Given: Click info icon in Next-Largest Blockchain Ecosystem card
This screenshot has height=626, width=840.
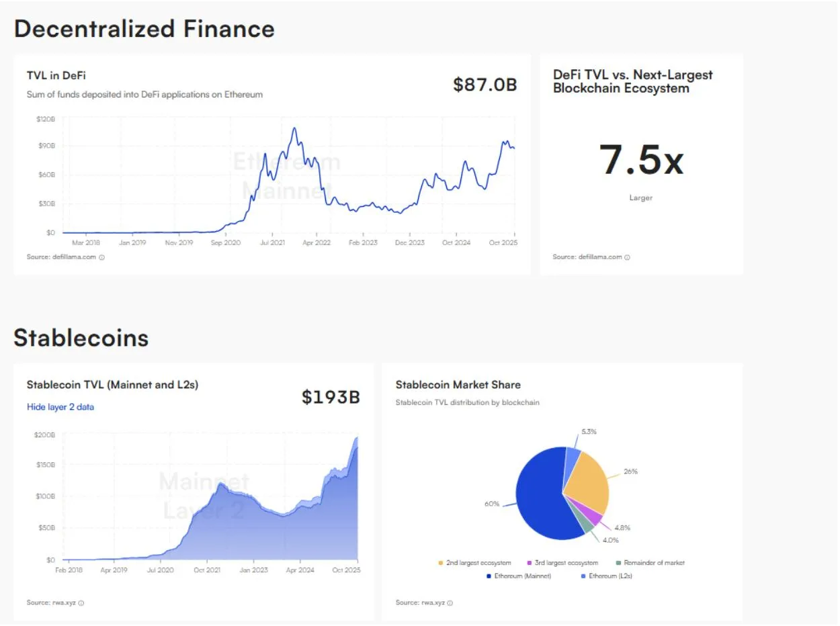Looking at the screenshot, I should pos(628,257).
